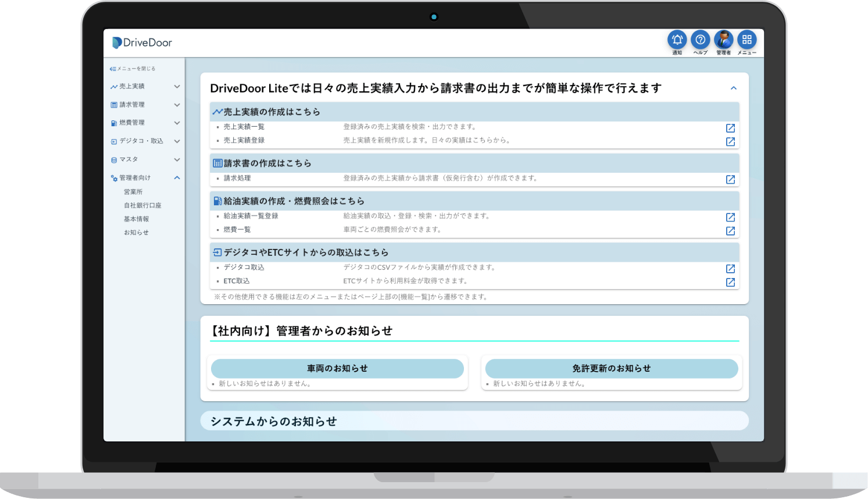Open external link for 売上実績一覧
Screen dimensions: 868x499
730,128
